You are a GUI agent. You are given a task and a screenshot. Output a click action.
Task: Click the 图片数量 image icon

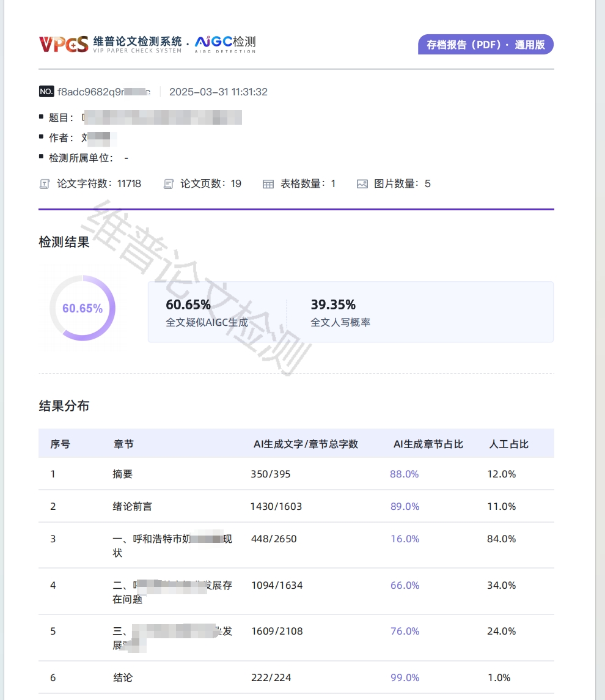tap(362, 183)
